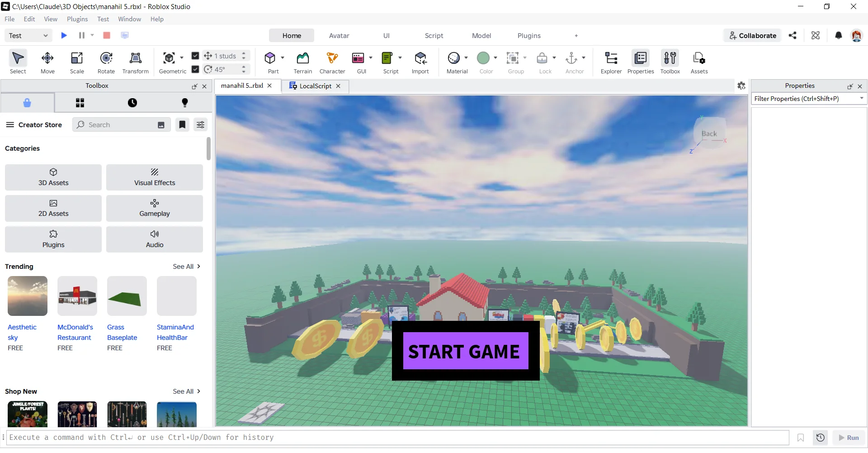Open the notifications bell

[x=839, y=35]
